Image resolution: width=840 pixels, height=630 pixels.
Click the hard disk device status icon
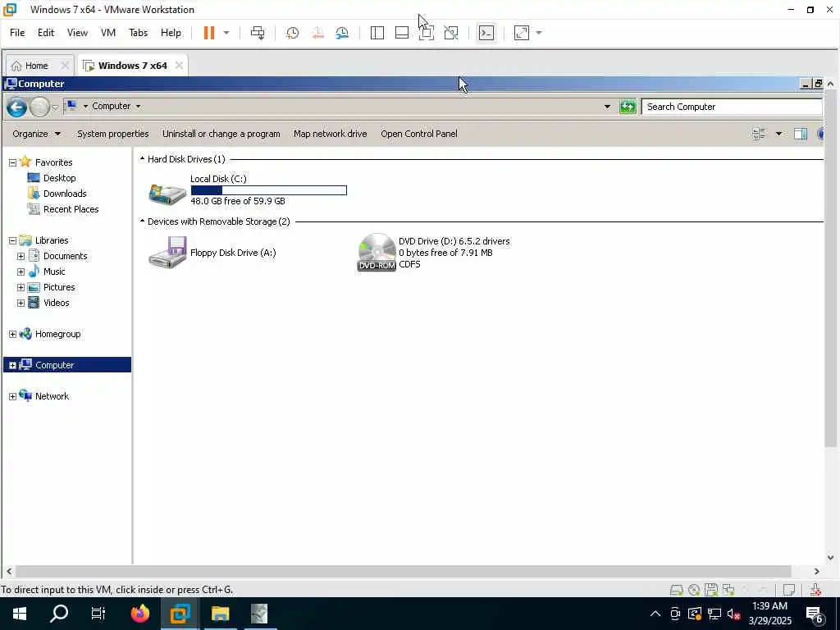click(x=677, y=590)
